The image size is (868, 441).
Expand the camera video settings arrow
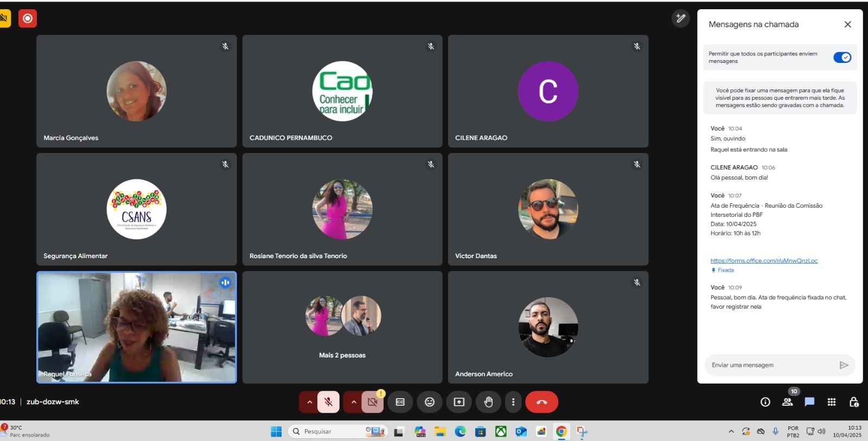[x=354, y=402]
